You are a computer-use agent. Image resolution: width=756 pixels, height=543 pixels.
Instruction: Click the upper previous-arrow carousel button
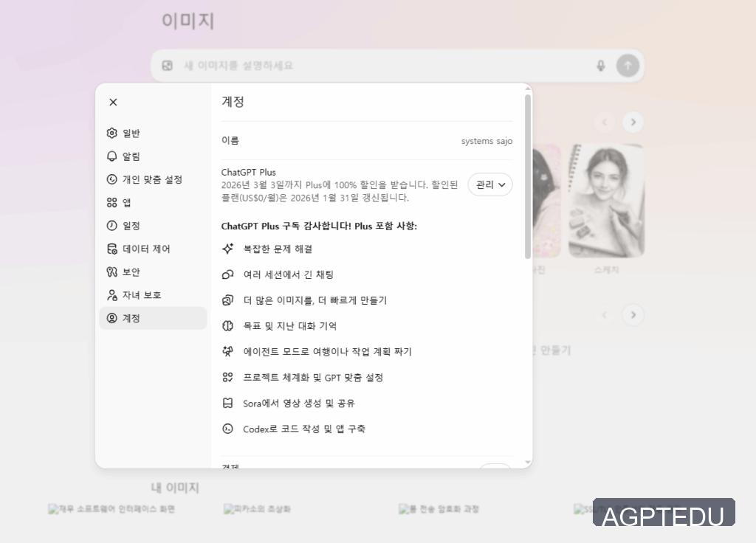pyautogui.click(x=605, y=122)
